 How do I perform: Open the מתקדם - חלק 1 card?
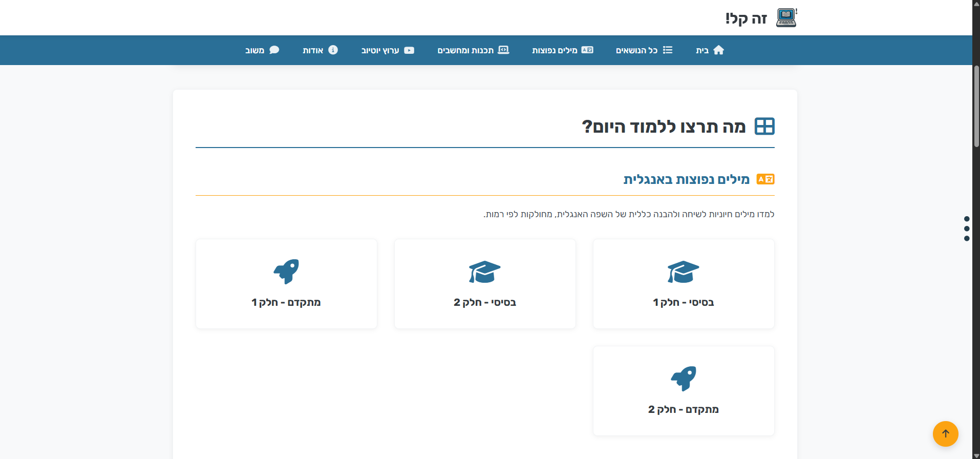pos(286,284)
